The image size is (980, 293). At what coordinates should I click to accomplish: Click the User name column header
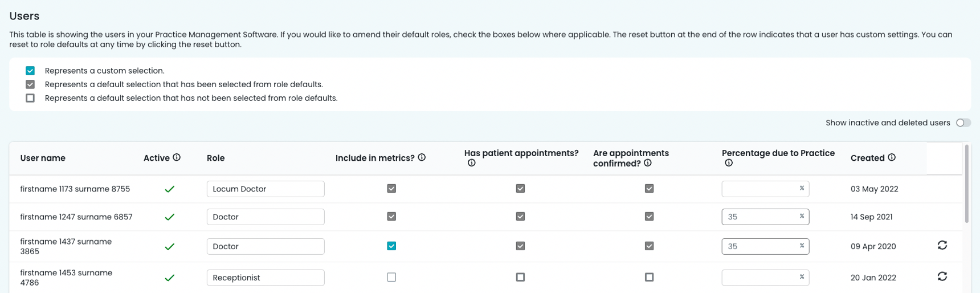click(x=43, y=158)
